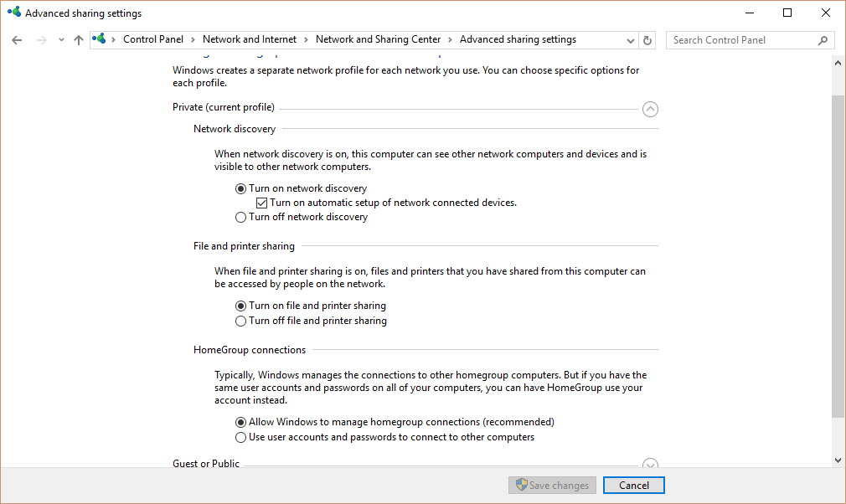Open recent locations dropdown arrow
The width and height of the screenshot is (846, 504).
[61, 40]
